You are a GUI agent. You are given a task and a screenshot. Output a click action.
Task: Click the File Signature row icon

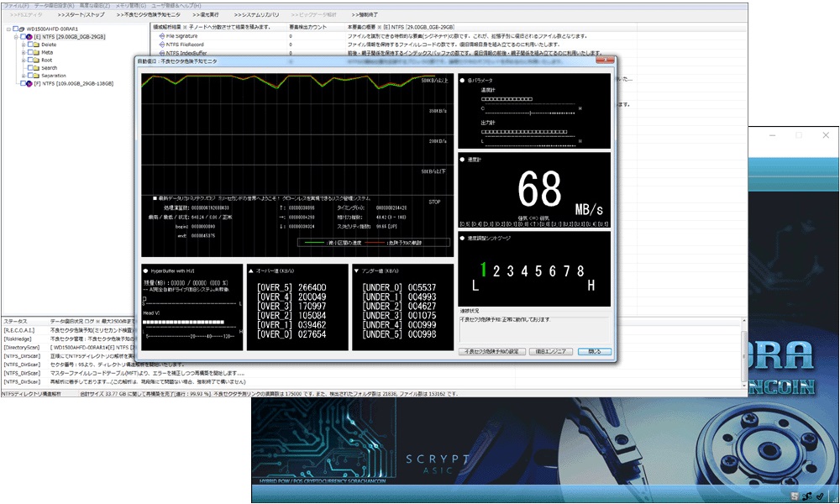pos(162,36)
